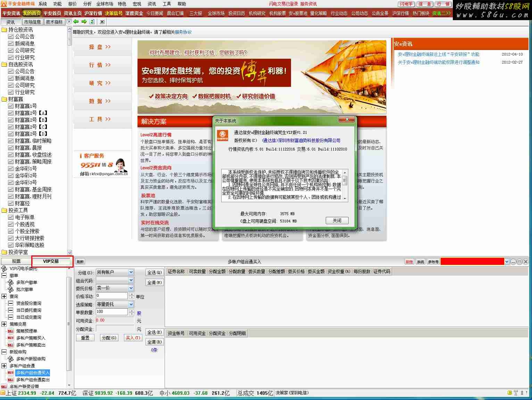Open the 服务协议 link
The image size is (532, 400).
(x=183, y=32)
